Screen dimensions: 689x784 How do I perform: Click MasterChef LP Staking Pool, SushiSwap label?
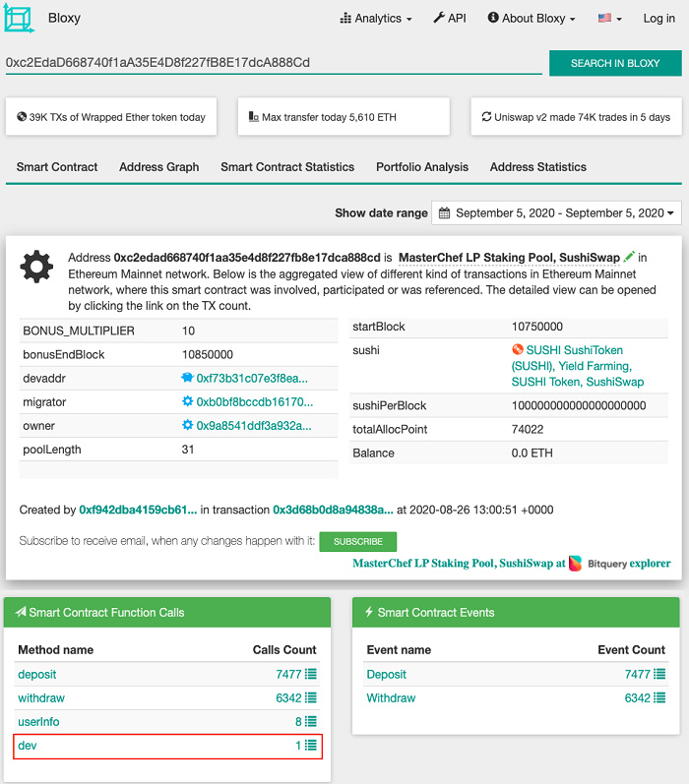(509, 258)
